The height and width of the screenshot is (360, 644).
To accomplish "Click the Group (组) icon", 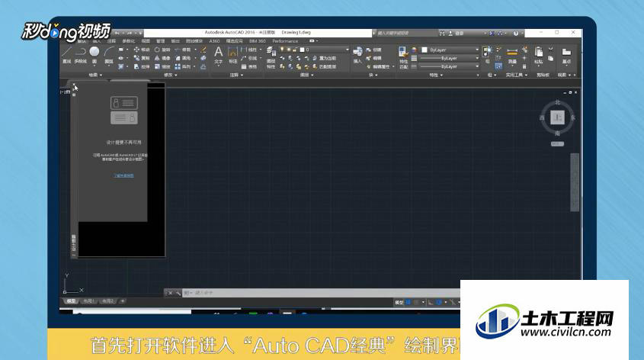I will click(x=488, y=54).
